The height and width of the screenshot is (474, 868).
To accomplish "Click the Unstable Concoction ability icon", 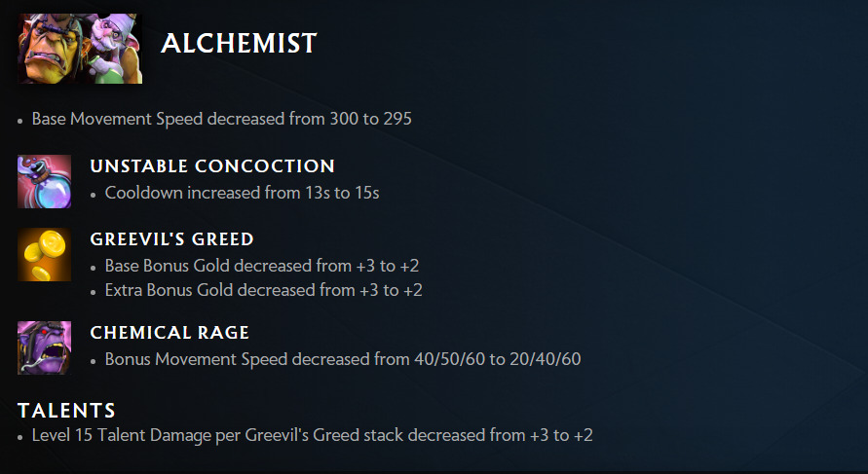I will pyautogui.click(x=44, y=181).
